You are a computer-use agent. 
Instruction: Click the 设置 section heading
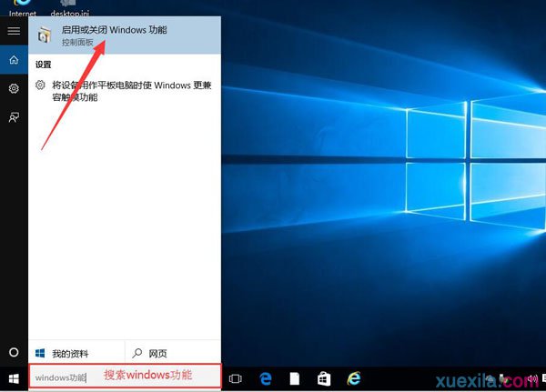click(x=43, y=65)
